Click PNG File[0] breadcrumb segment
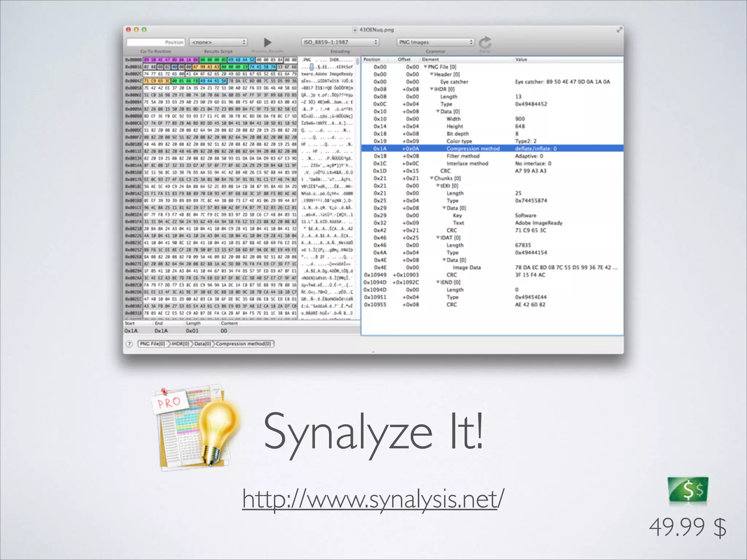This screenshot has height=560, width=747. point(152,344)
